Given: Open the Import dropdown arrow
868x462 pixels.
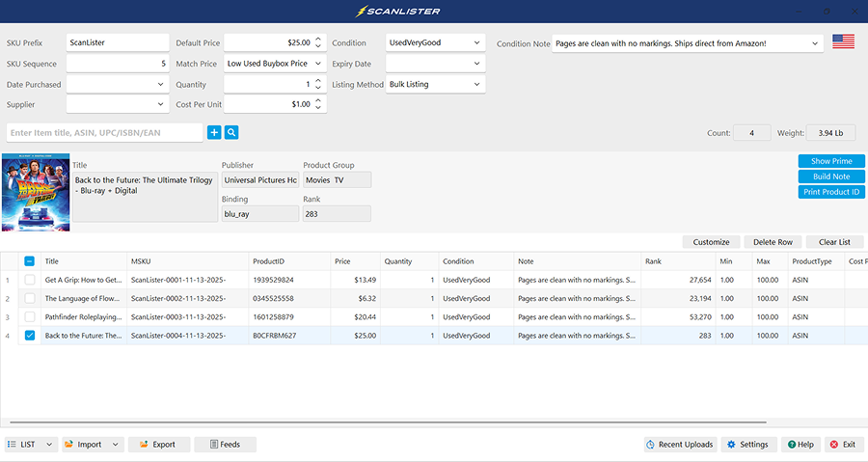Looking at the screenshot, I should 115,445.
